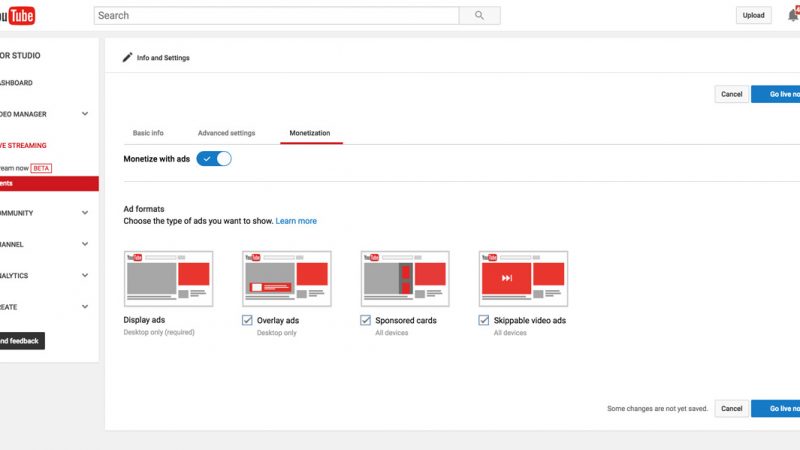Expand the Community sidebar section

[x=85, y=212]
